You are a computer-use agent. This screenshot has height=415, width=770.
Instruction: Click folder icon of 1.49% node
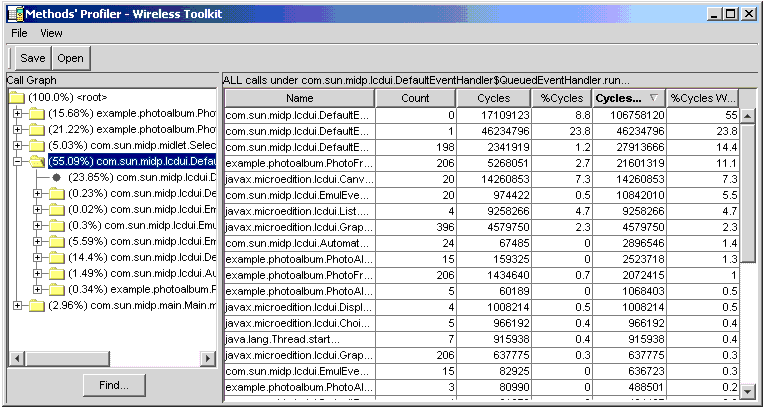(57, 274)
